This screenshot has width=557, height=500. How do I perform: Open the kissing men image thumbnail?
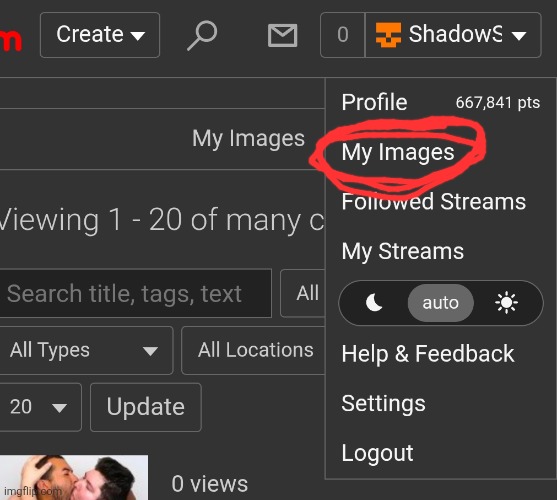(74, 477)
